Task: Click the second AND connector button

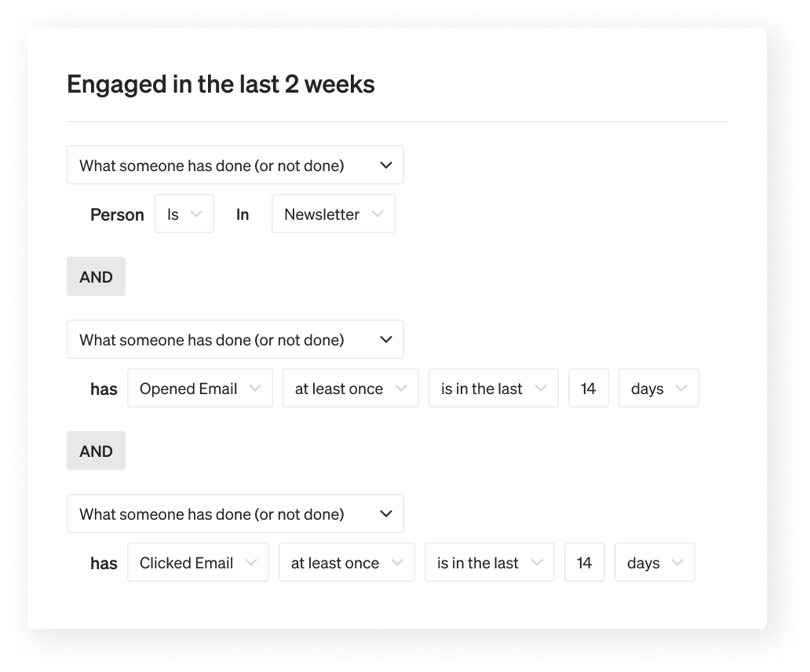Action: (96, 451)
